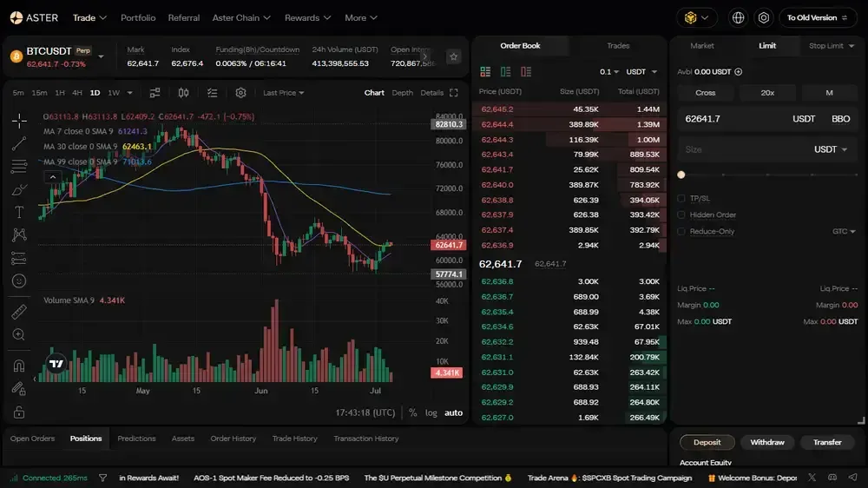Viewport: 868px width, 488px height.
Task: Enable the Hidden Order checkbox
Action: pos(681,214)
